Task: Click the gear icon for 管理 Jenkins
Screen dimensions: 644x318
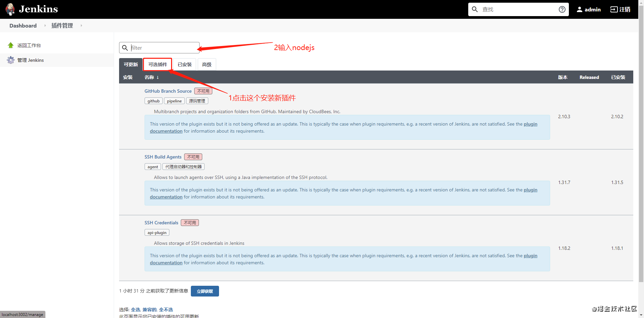Action: click(x=11, y=60)
